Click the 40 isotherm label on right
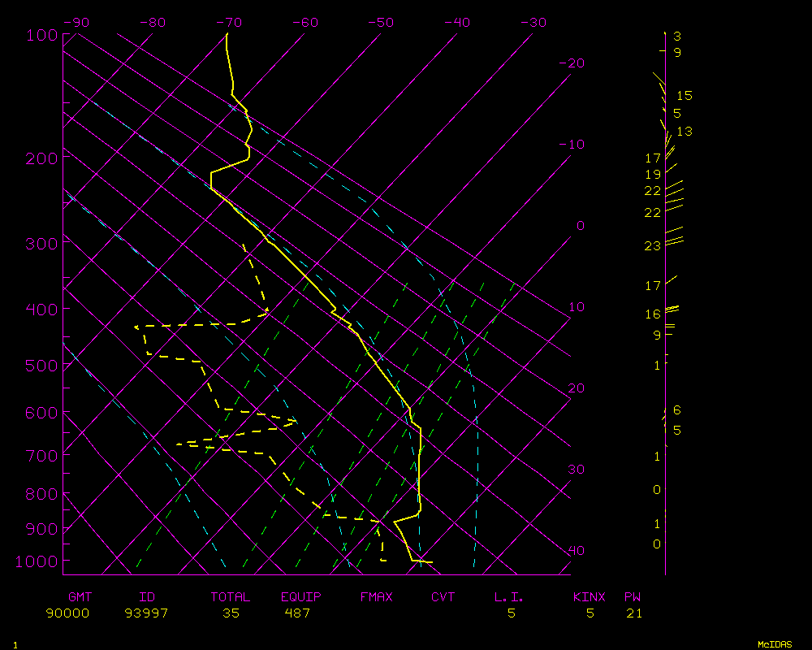The height and width of the screenshot is (650, 812). (576, 551)
